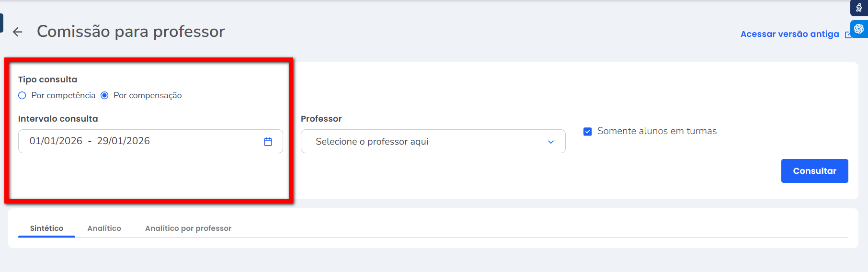Screen dimensions: 868x272
Task: Click the end date 29/01/2026
Action: pos(124,141)
